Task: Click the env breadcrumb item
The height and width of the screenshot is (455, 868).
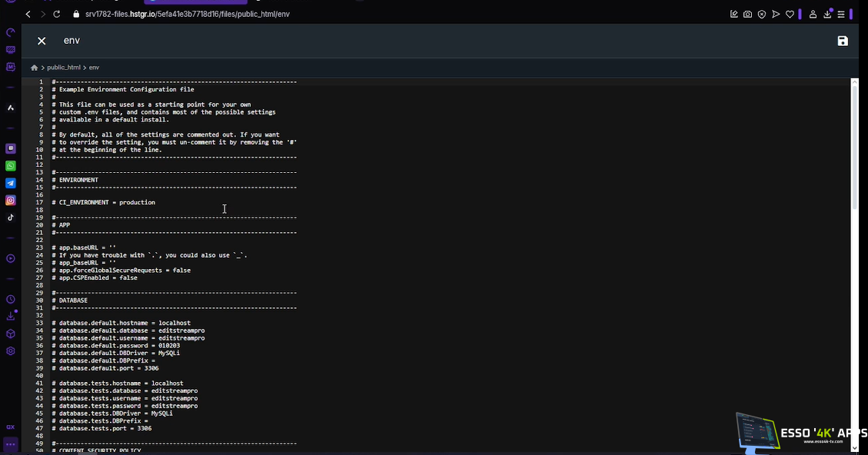Action: pos(94,68)
